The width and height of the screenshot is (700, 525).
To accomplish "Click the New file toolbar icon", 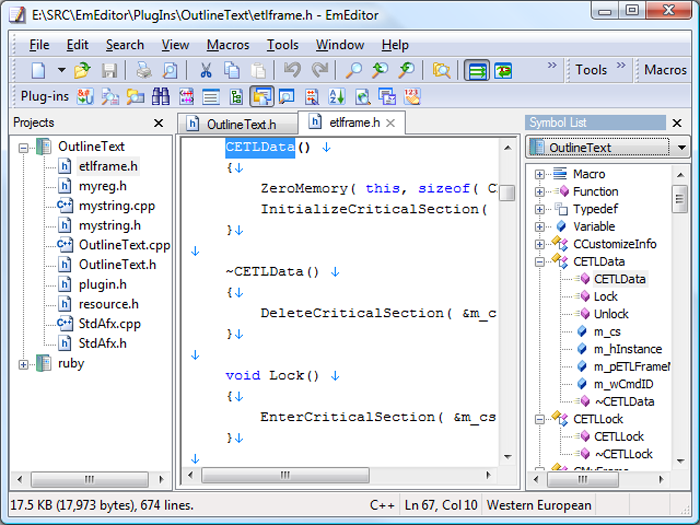I will coord(38,70).
